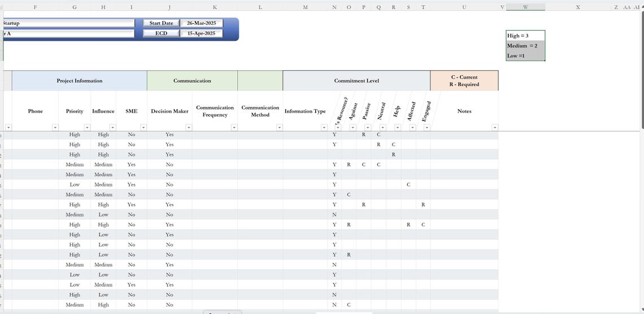Viewport: 644px width, 314px height.
Task: Select the 'Medium = 2' cell
Action: 525,46
